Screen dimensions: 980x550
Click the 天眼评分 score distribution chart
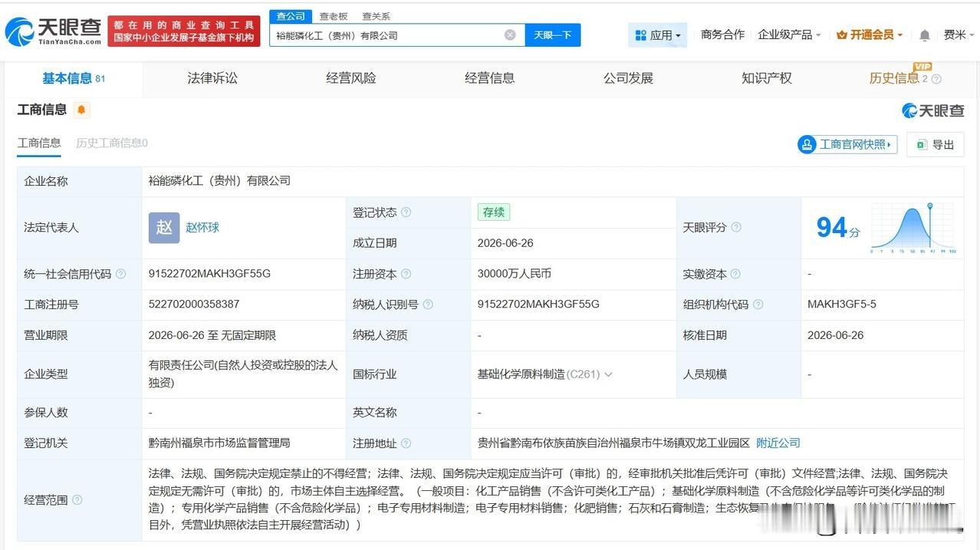[x=913, y=228]
